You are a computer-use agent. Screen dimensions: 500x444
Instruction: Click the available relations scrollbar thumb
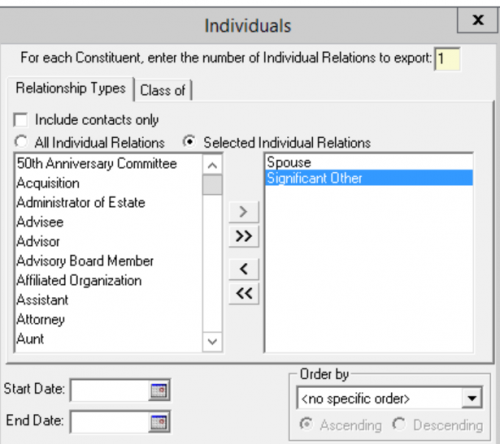click(212, 185)
